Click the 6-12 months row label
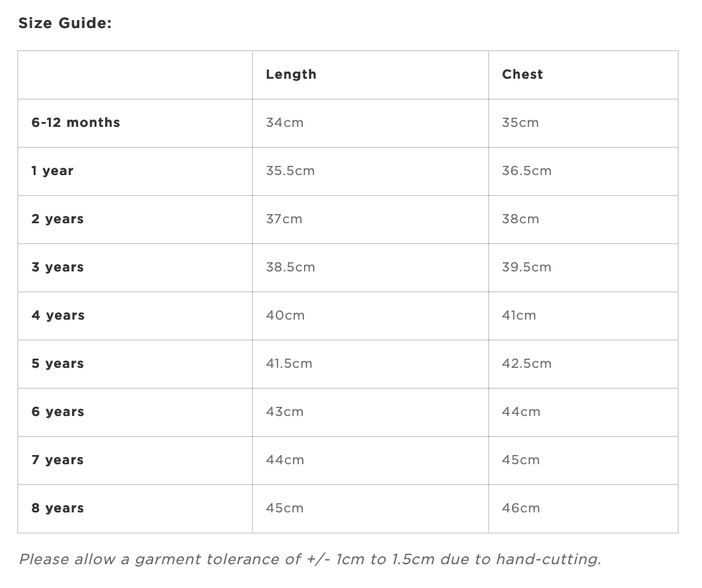Image resolution: width=702 pixels, height=588 pixels. 76,123
